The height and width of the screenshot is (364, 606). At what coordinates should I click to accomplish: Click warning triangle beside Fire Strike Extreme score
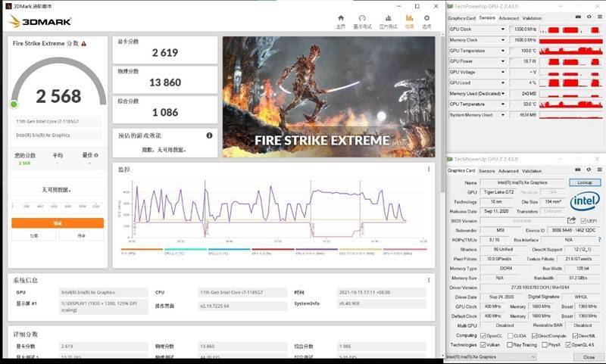click(84, 44)
